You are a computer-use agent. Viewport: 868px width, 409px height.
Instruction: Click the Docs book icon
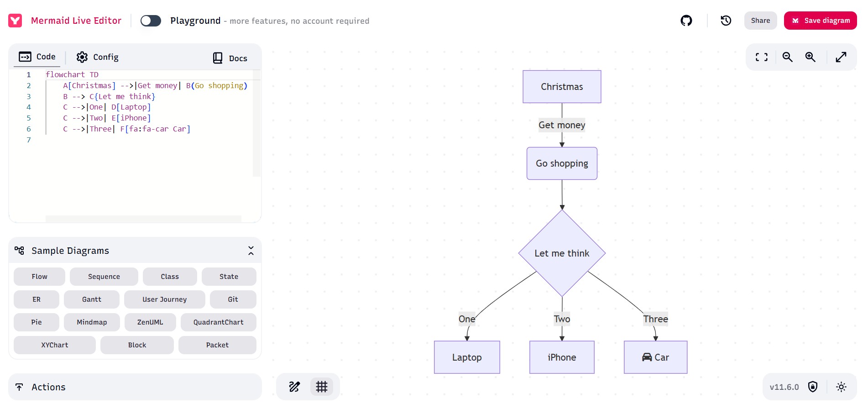[x=218, y=58]
